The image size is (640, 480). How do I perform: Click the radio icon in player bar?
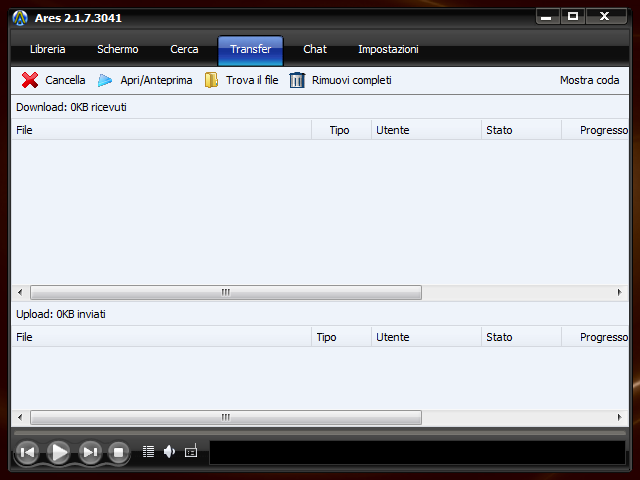(x=191, y=452)
